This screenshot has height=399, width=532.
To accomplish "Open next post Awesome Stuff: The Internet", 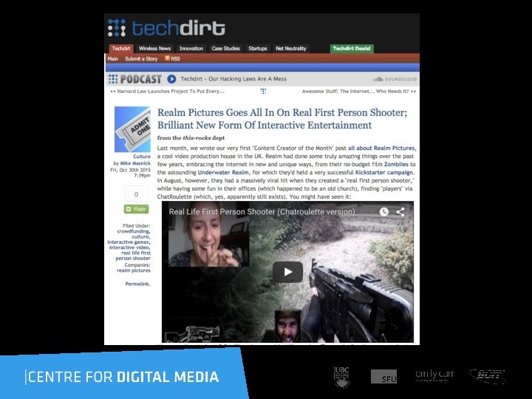I will pos(359,92).
